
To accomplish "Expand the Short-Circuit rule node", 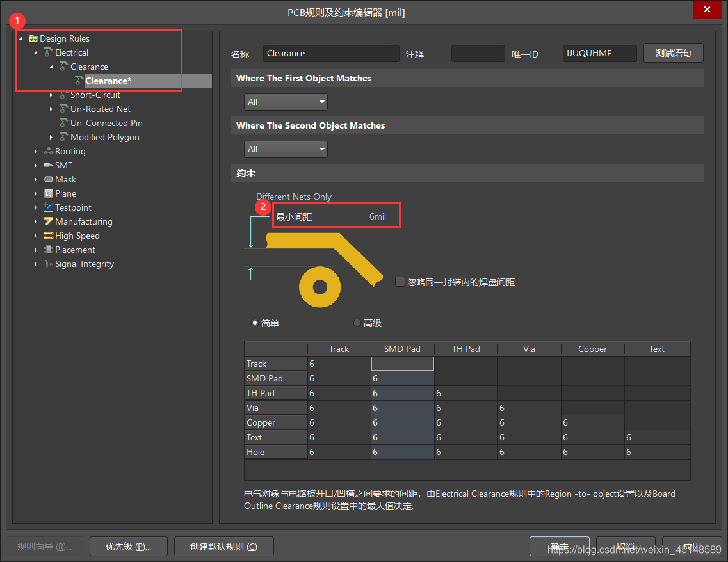I will [x=51, y=95].
